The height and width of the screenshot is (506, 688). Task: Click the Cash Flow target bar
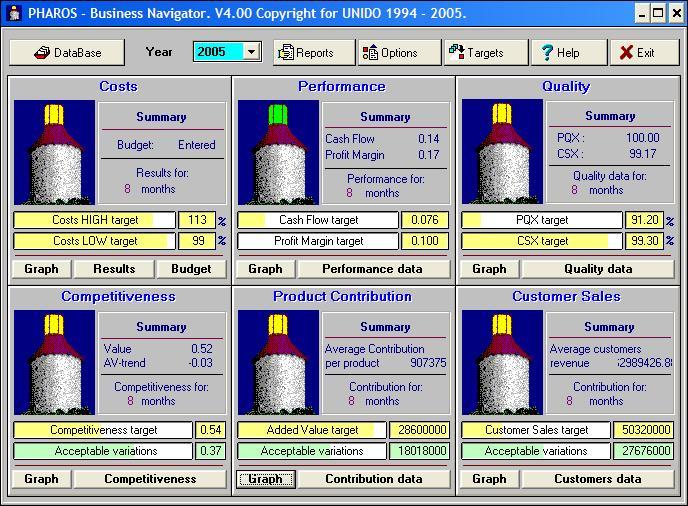[318, 220]
